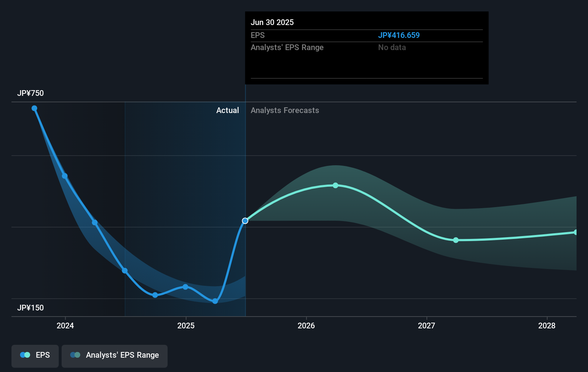588x372 pixels.
Task: Click the Analysts Forecasts section label
Action: (x=285, y=111)
